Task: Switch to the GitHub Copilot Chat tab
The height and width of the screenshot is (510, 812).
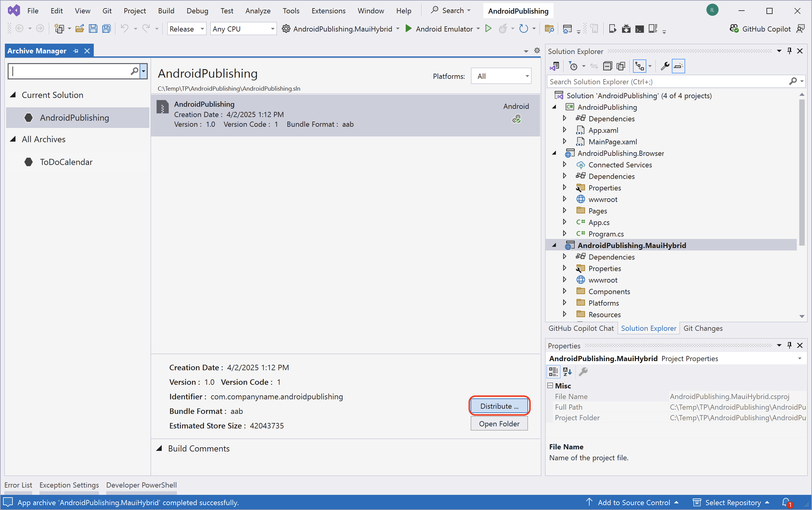Action: pos(581,328)
